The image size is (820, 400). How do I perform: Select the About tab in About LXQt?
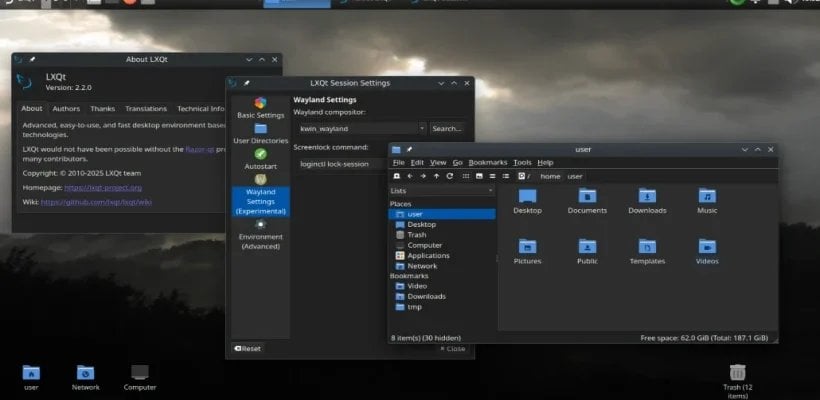coord(31,109)
